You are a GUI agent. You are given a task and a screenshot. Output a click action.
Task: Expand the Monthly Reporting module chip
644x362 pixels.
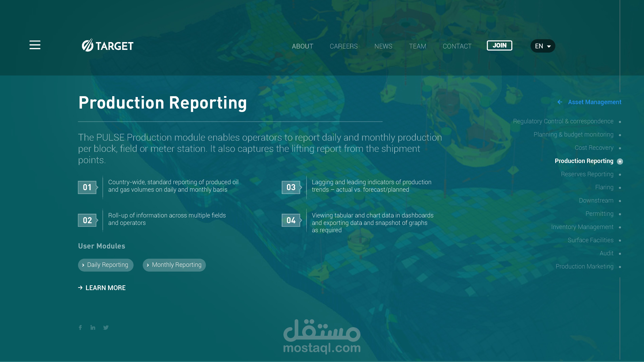point(174,265)
